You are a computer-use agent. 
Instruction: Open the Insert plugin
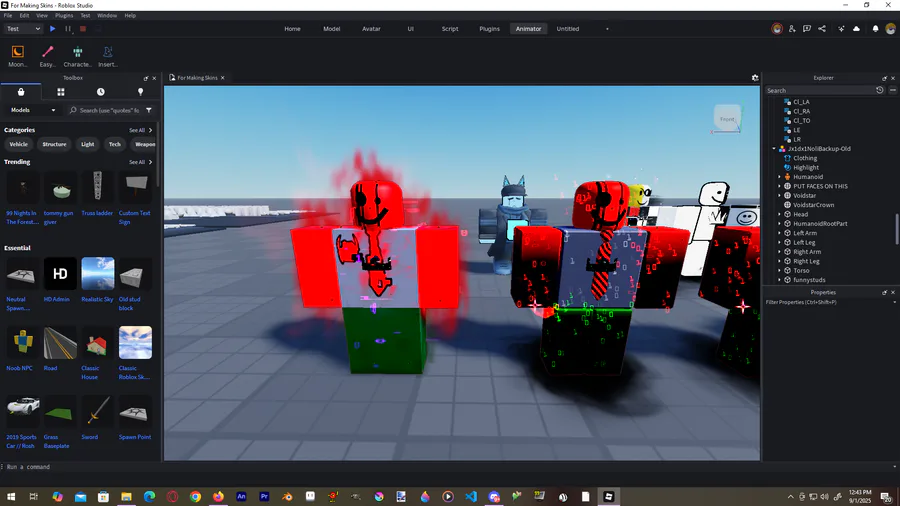[x=107, y=56]
